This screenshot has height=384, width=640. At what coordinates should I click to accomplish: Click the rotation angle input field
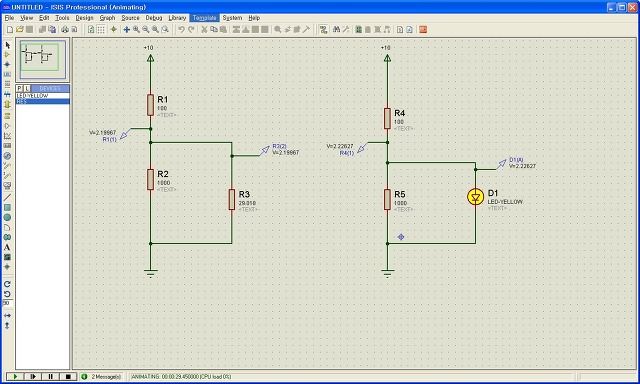pyautogui.click(x=8, y=303)
